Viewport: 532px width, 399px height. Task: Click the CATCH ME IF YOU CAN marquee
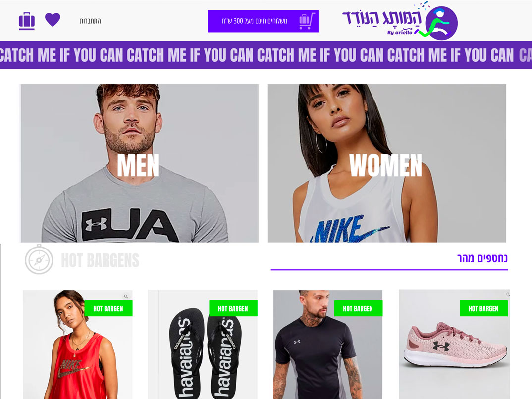pos(266,55)
